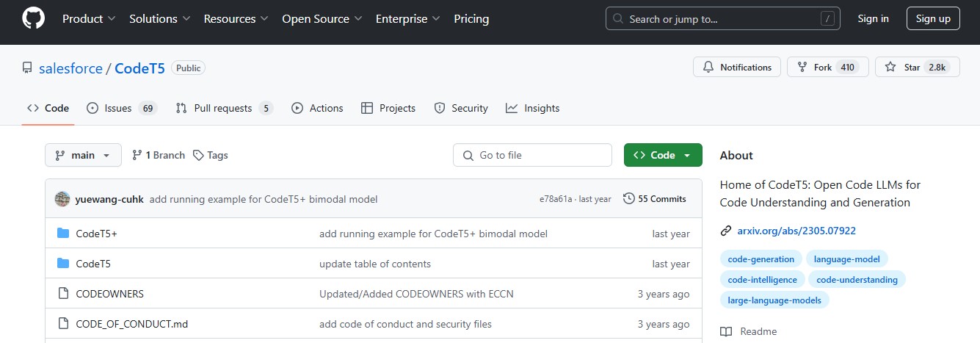Open the Readme link in About

[x=749, y=331]
